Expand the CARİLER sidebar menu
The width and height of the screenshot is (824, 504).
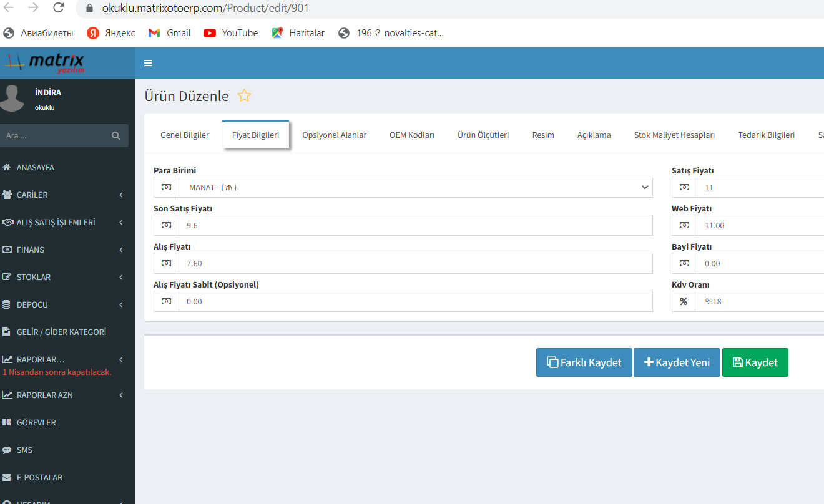pyautogui.click(x=62, y=195)
